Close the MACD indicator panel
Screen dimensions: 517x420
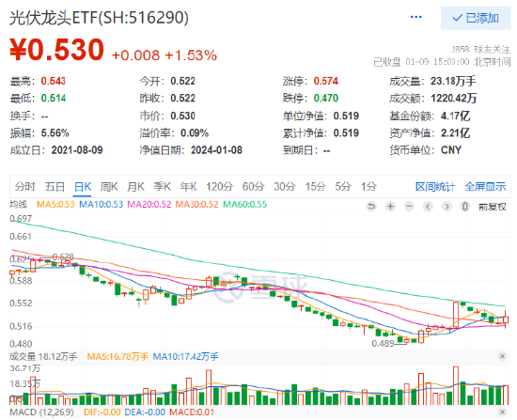pyautogui.click(x=503, y=412)
